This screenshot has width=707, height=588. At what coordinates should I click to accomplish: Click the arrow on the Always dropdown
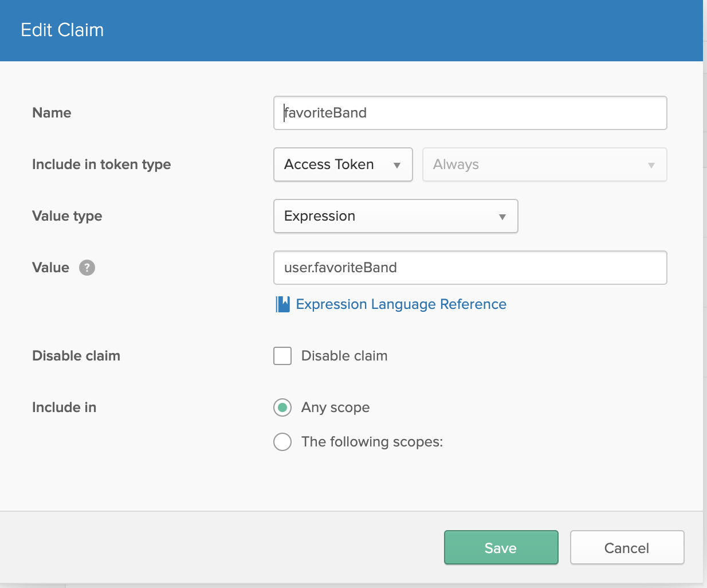651,165
